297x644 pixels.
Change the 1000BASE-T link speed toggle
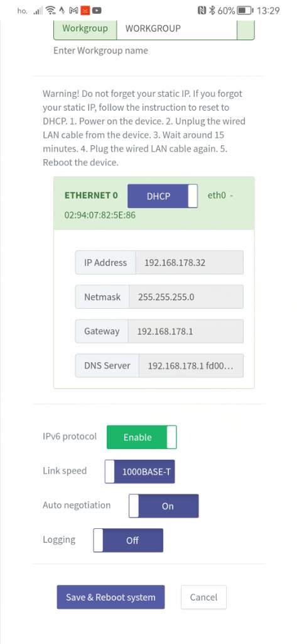(x=140, y=472)
